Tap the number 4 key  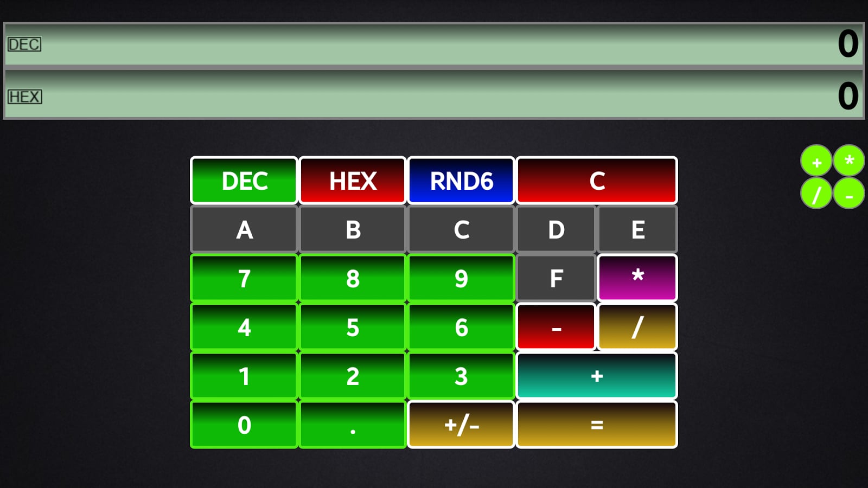coord(244,327)
